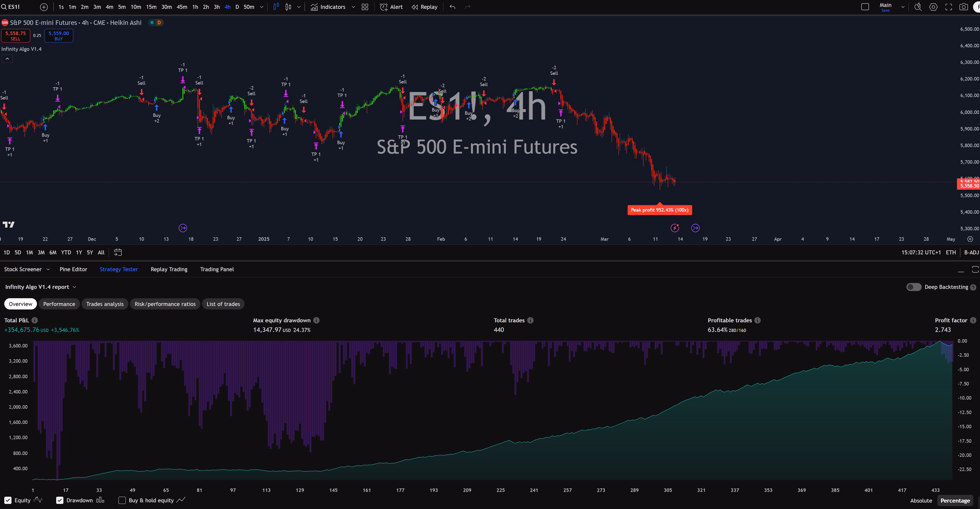Maximize the bottom panel
The height and width of the screenshot is (509, 980).
(x=975, y=269)
